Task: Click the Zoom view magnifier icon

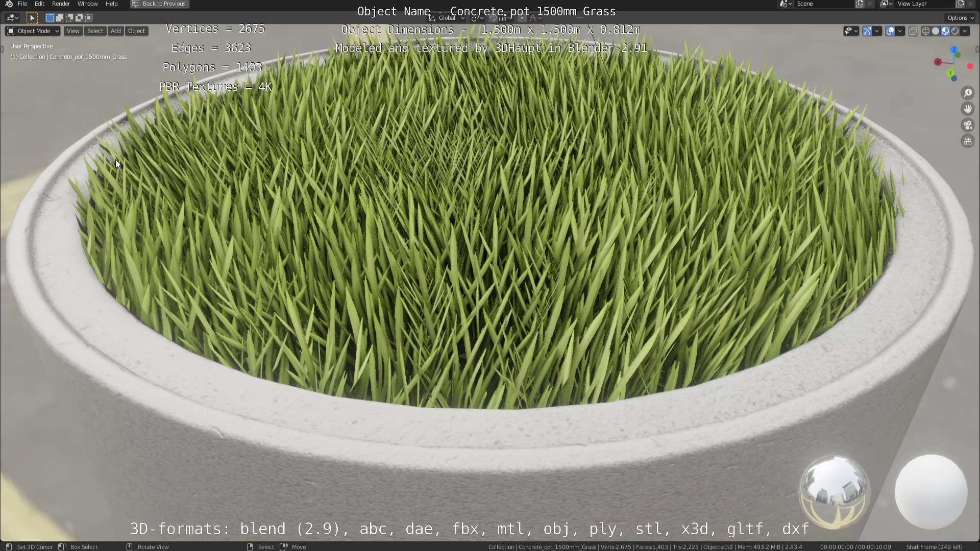Action: 968,93
